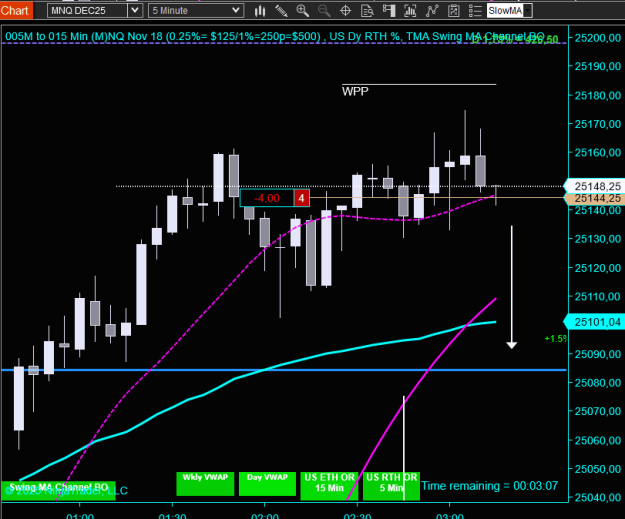
Task: Toggle the crosshair cursor icon
Action: tap(346, 11)
